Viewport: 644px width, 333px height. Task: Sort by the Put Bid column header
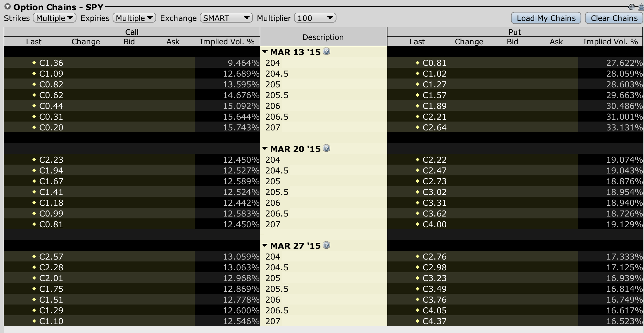click(512, 42)
